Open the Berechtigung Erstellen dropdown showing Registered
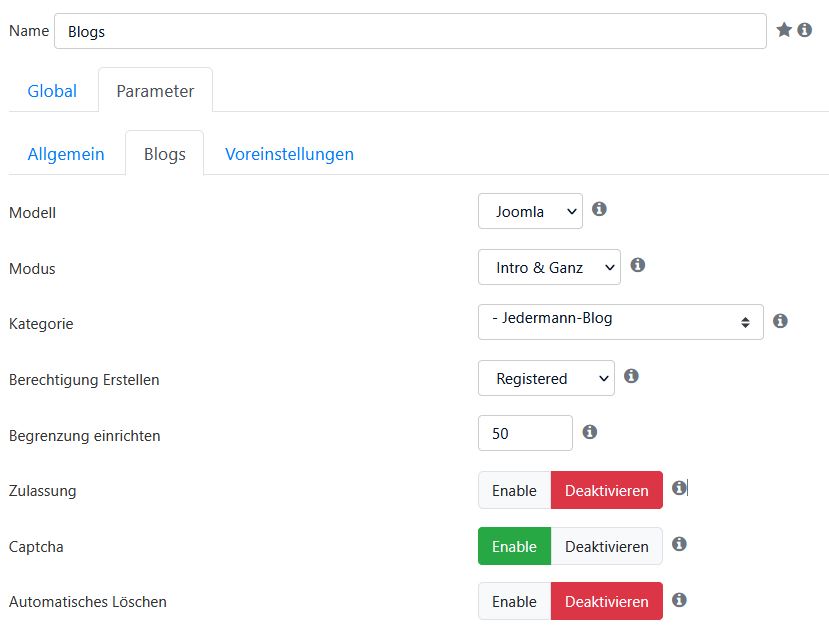 click(x=546, y=379)
